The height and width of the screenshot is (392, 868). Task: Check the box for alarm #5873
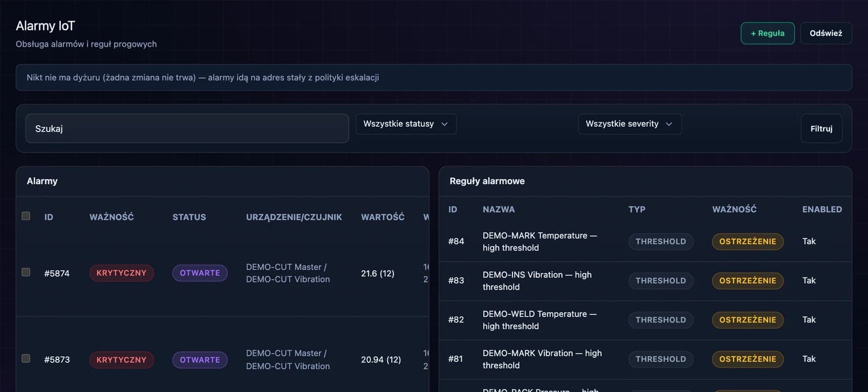click(x=25, y=358)
